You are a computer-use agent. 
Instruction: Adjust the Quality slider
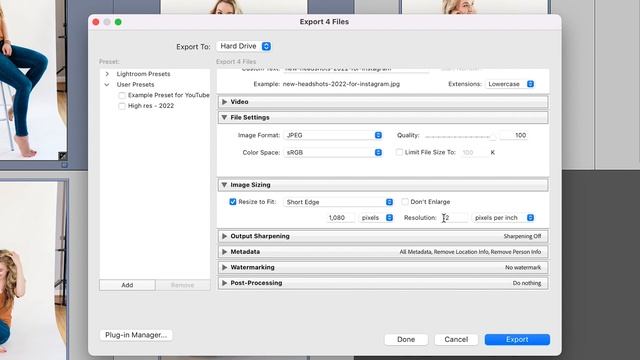(x=460, y=136)
